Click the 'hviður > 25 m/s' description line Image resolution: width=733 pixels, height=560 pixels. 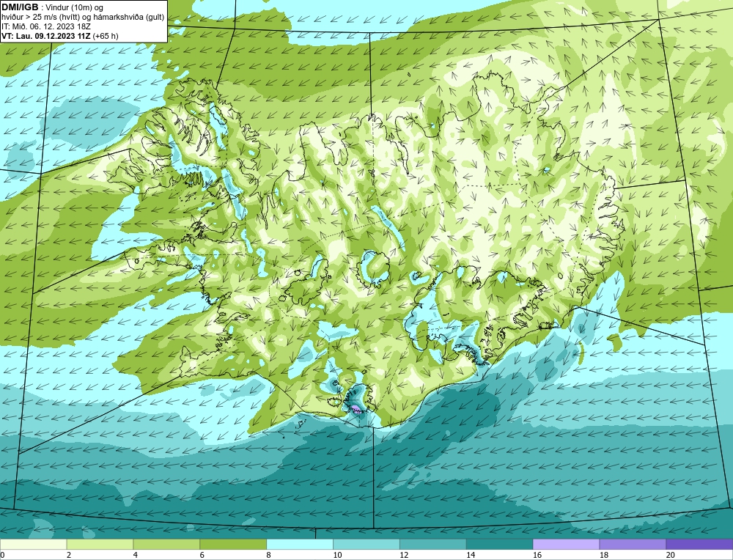(83, 18)
